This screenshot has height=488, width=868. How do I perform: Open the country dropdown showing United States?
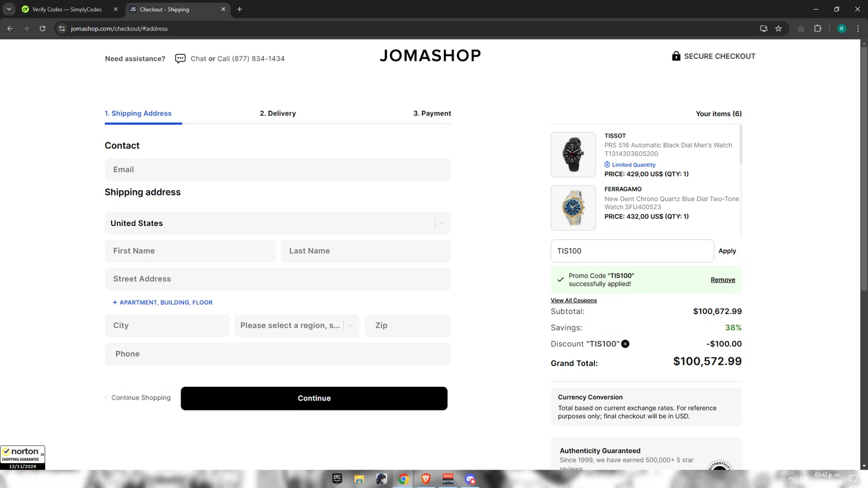pos(278,223)
